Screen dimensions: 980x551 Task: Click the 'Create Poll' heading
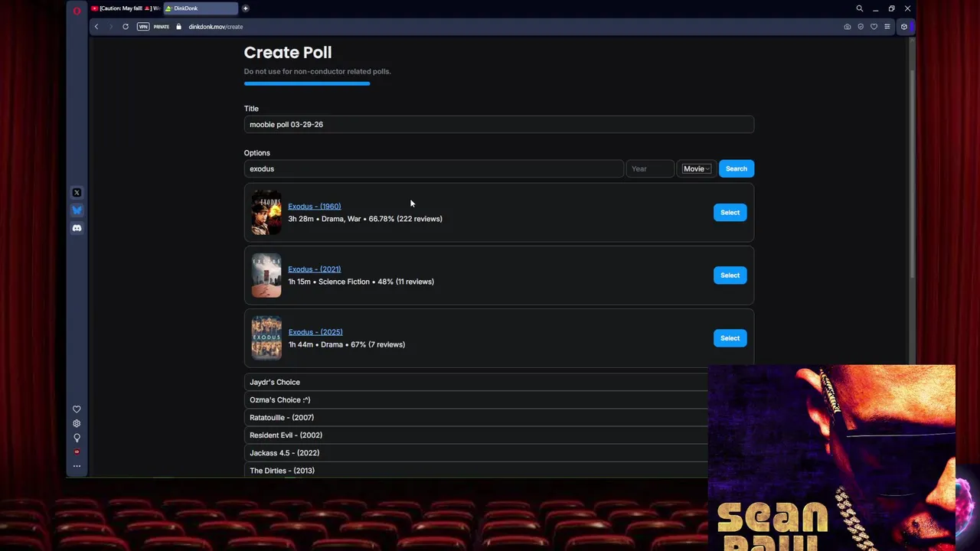(288, 53)
